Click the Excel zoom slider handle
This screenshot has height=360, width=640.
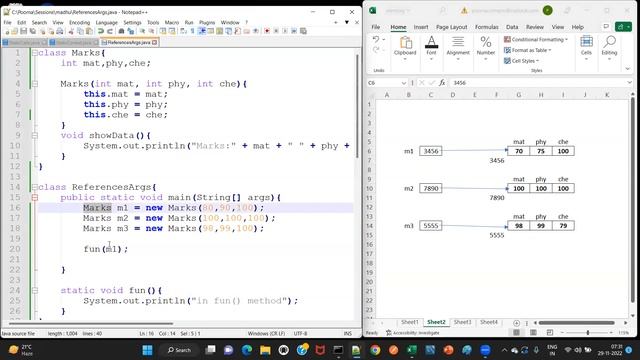point(588,333)
